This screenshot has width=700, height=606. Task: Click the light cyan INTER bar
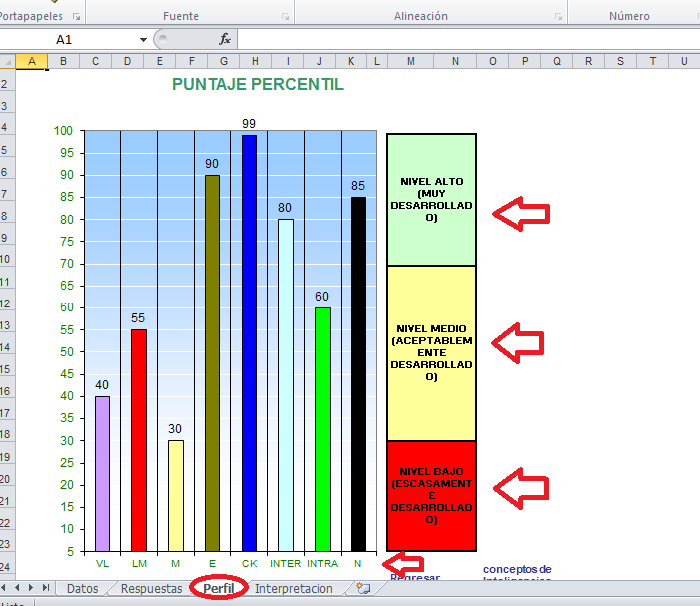[x=286, y=385]
